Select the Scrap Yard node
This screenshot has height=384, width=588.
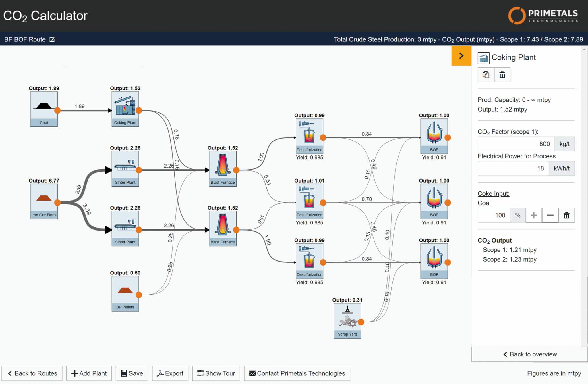[x=347, y=321]
